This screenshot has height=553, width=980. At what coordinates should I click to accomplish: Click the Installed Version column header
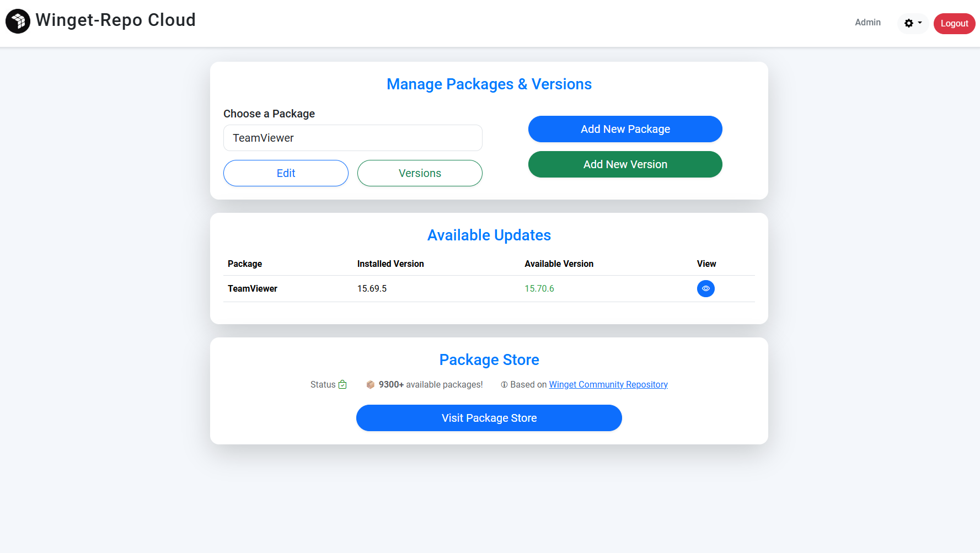coord(390,264)
